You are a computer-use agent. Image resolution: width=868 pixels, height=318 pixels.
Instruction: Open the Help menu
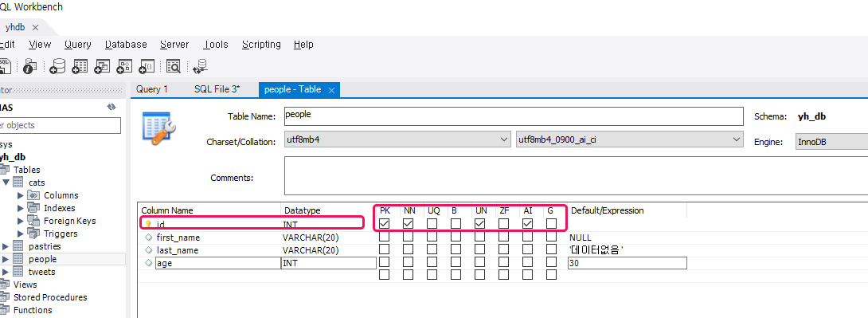(x=303, y=45)
